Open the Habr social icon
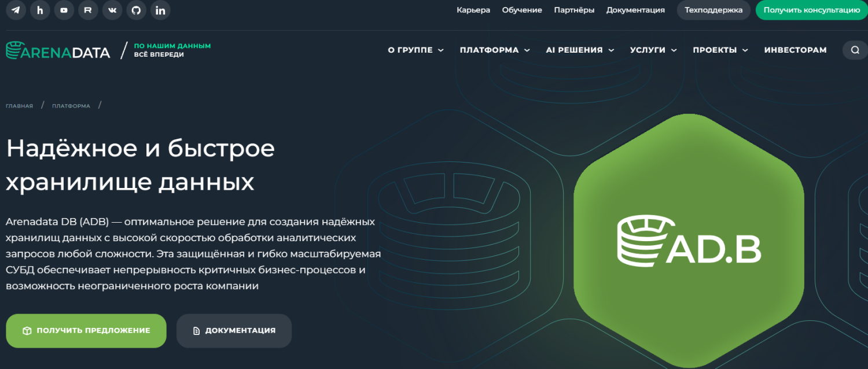The image size is (868, 369). point(40,10)
